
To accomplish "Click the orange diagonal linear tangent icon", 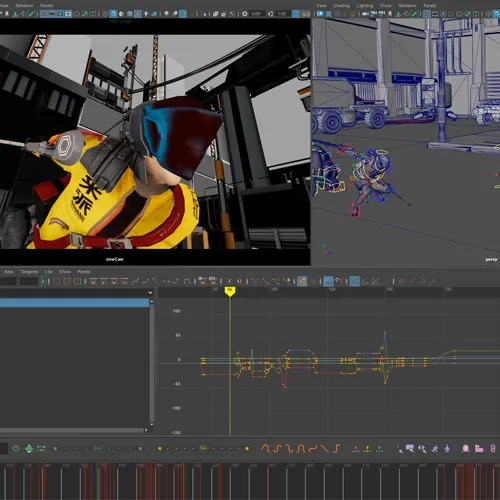I will point(325,449).
